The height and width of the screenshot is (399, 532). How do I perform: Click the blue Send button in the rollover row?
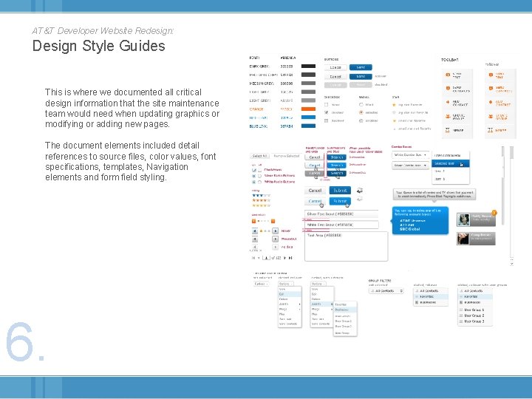[x=361, y=77]
